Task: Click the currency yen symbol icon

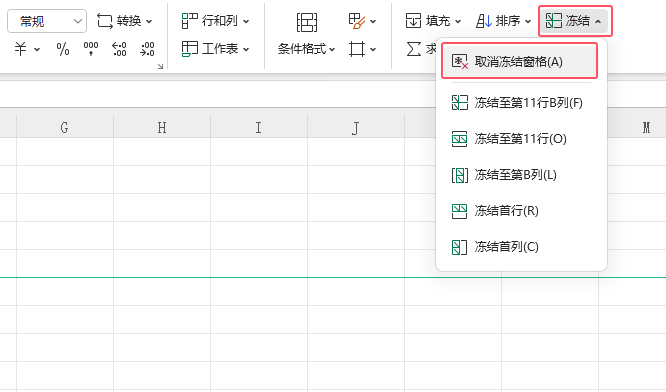Action: (20, 49)
